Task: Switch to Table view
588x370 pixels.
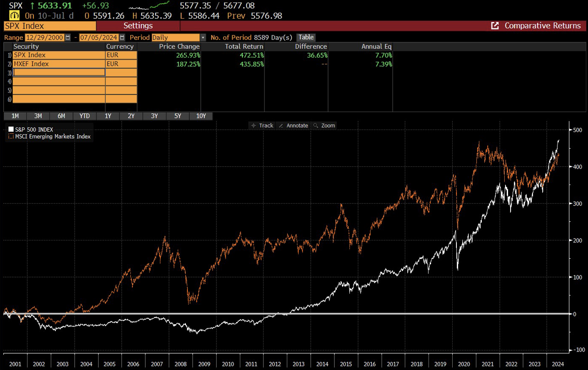Action: point(306,37)
